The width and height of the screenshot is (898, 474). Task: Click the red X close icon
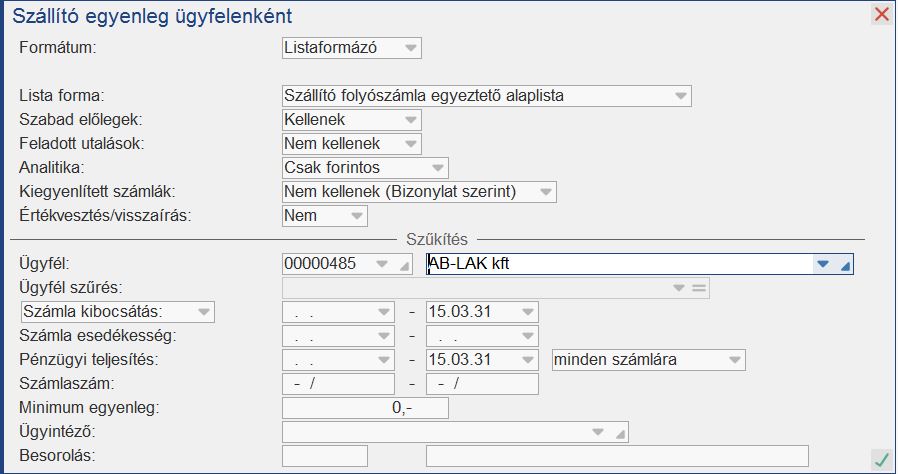(881, 14)
